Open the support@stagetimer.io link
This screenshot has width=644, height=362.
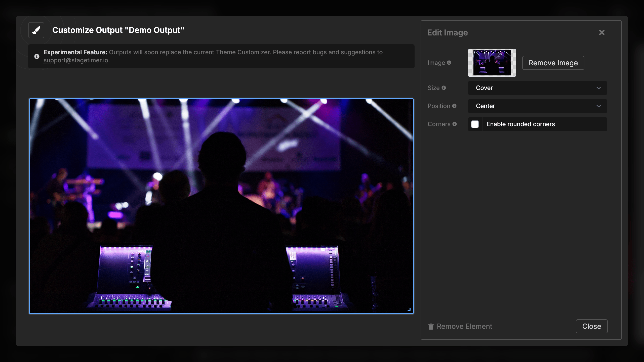pos(76,60)
